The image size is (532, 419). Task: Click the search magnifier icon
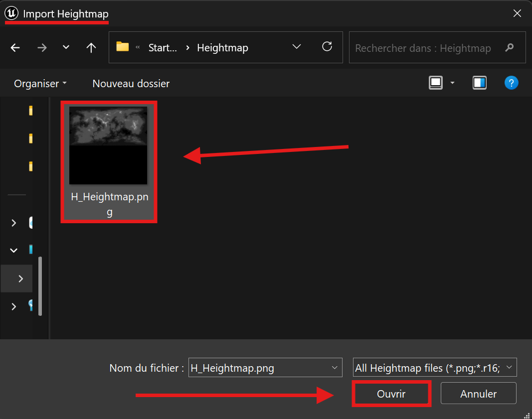pyautogui.click(x=509, y=48)
